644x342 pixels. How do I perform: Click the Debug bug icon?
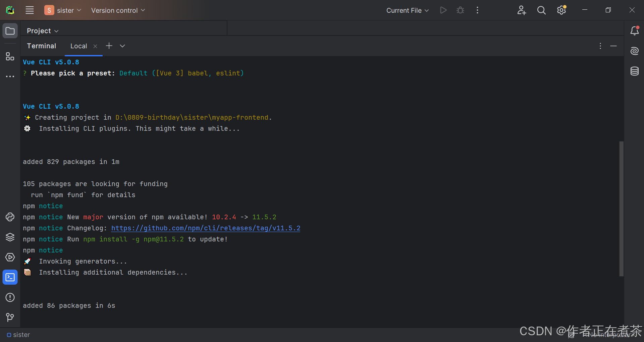[x=460, y=10]
